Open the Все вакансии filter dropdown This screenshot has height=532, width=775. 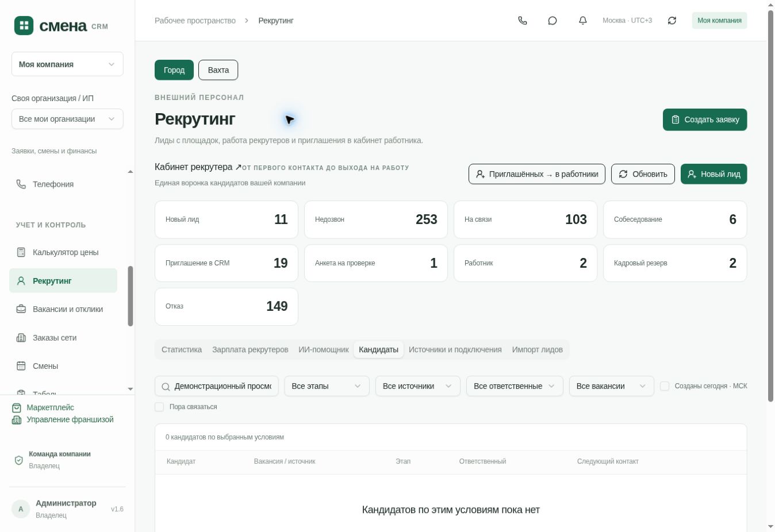[x=612, y=386]
